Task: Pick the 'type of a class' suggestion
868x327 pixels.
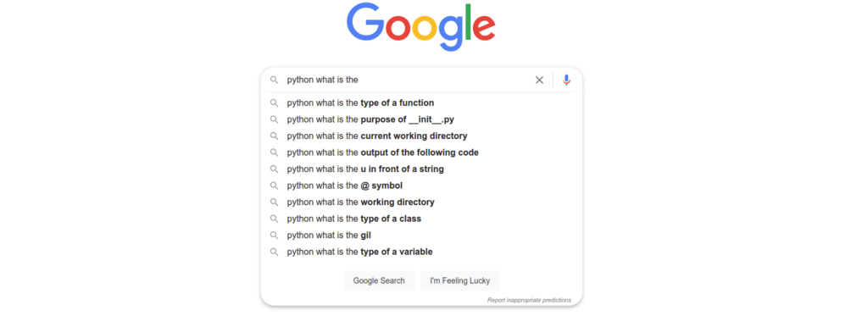Action: tap(421, 219)
